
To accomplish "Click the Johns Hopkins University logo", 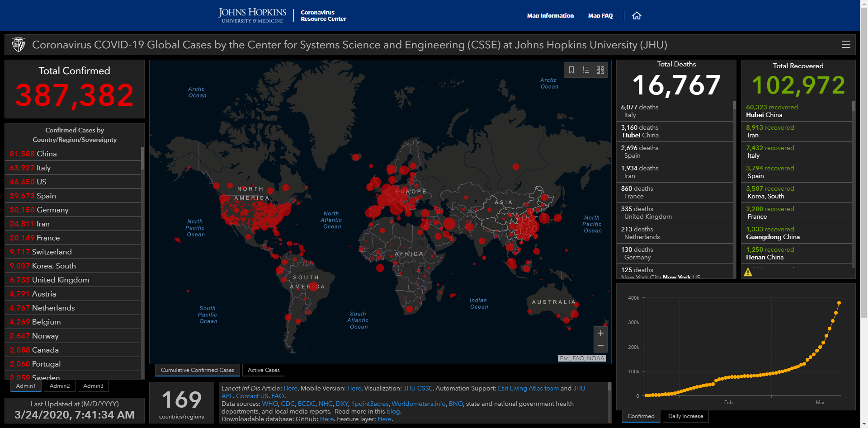I will pos(252,15).
